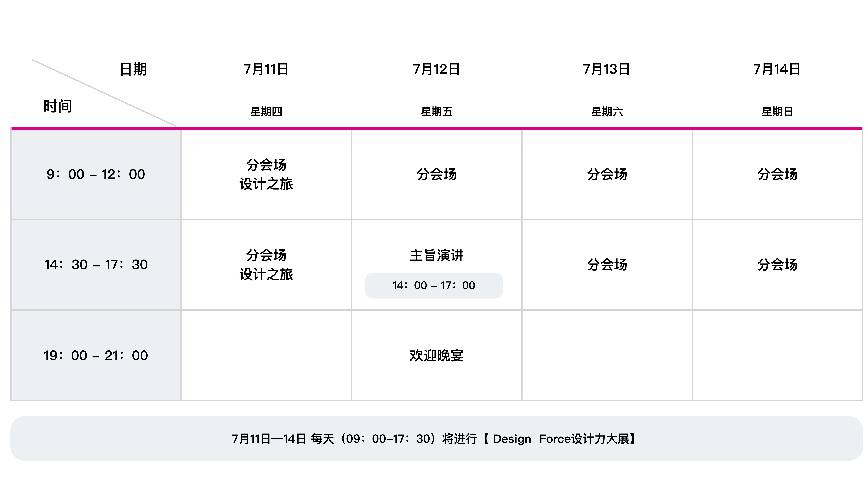Select the 19:00 – 21:00 time row header
868x488 pixels.
(96, 356)
